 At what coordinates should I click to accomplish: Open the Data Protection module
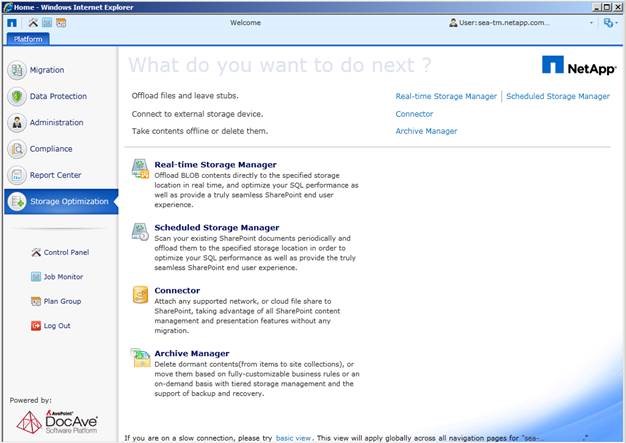pos(58,96)
